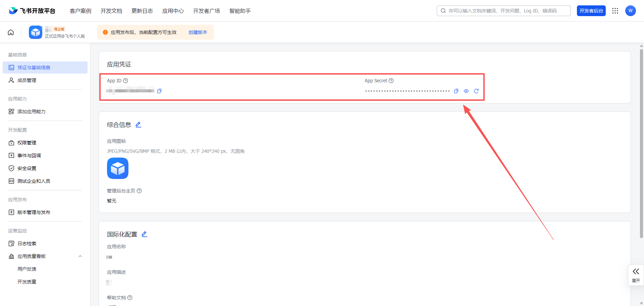
Task: Click the documentation search field
Action: coord(506,11)
